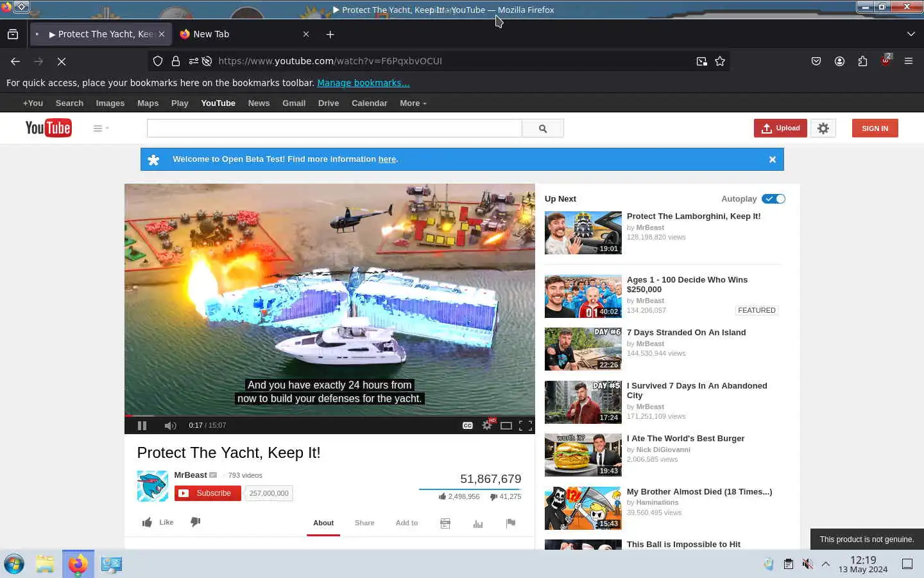The image size is (924, 578).
Task: Toggle picture-in-picture from the address bar
Action: (702, 61)
